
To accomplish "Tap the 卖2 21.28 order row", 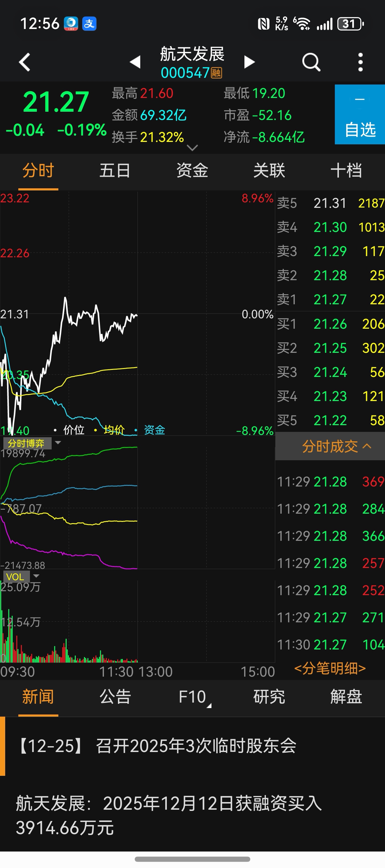I will click(x=330, y=275).
